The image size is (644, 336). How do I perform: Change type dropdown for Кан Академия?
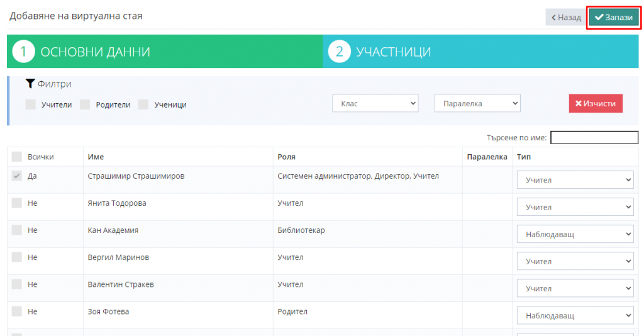575,234
